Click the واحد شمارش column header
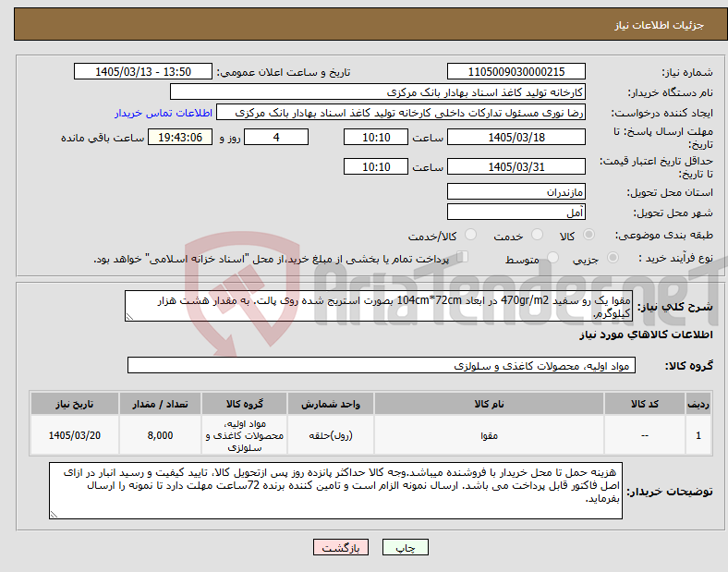 [x=331, y=404]
